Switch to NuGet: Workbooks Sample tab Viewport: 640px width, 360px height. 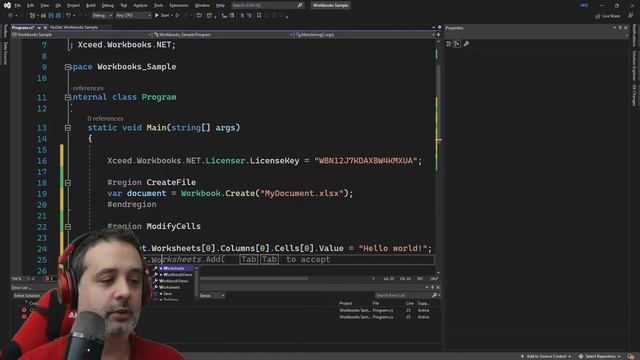pos(74,27)
